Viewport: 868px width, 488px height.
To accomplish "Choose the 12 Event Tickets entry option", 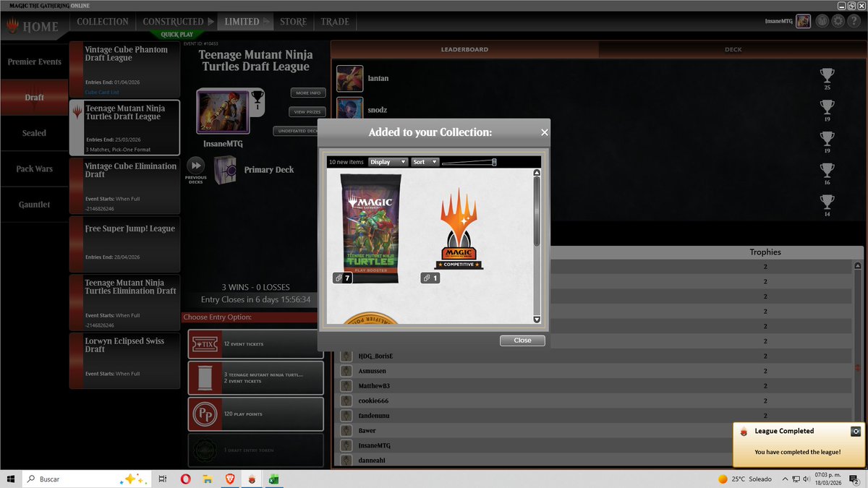I will 256,344.
